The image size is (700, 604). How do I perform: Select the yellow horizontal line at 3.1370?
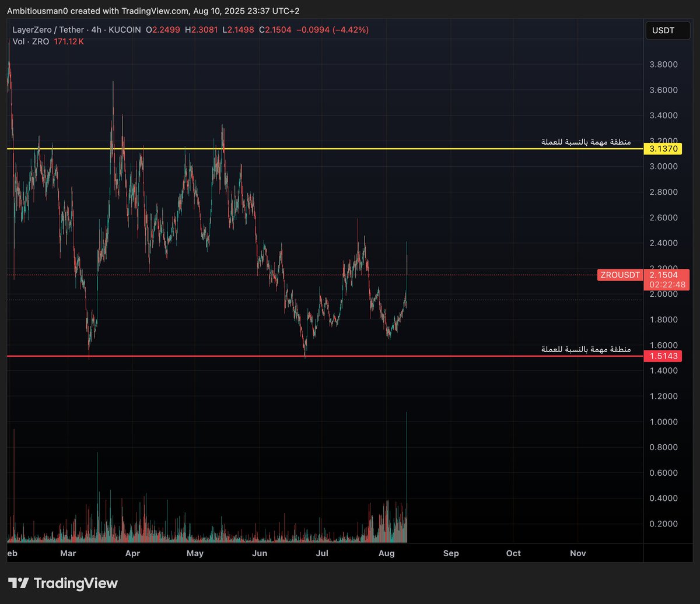(325, 149)
